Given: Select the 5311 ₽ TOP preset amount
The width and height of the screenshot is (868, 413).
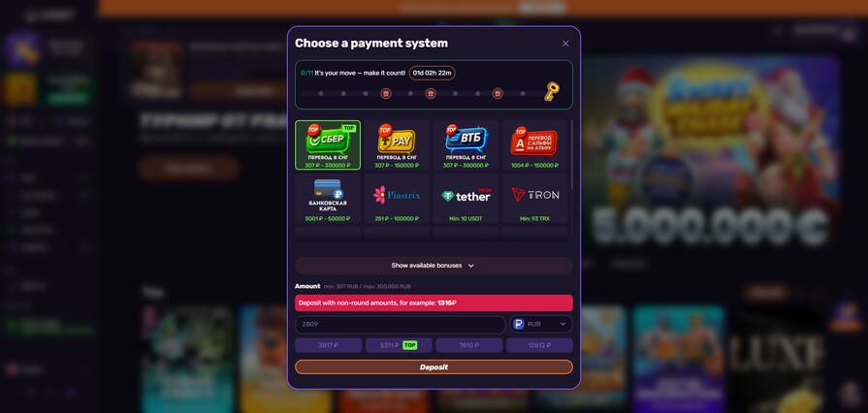Looking at the screenshot, I should [x=399, y=345].
